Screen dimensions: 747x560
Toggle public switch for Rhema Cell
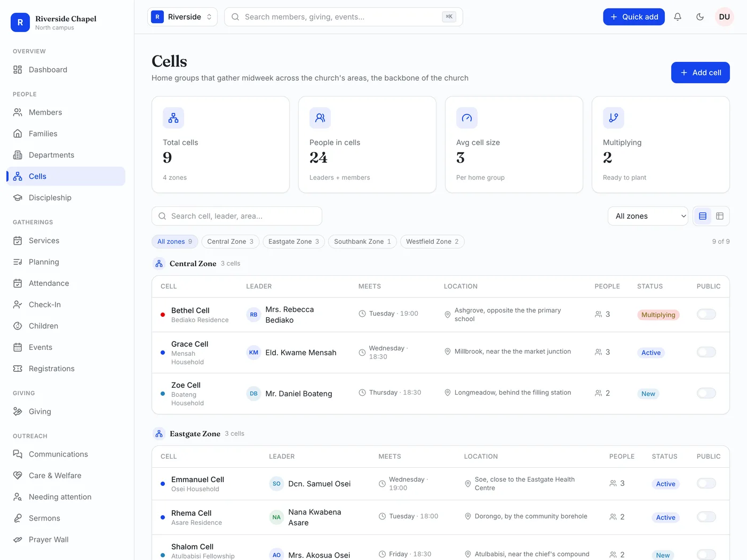(x=706, y=517)
